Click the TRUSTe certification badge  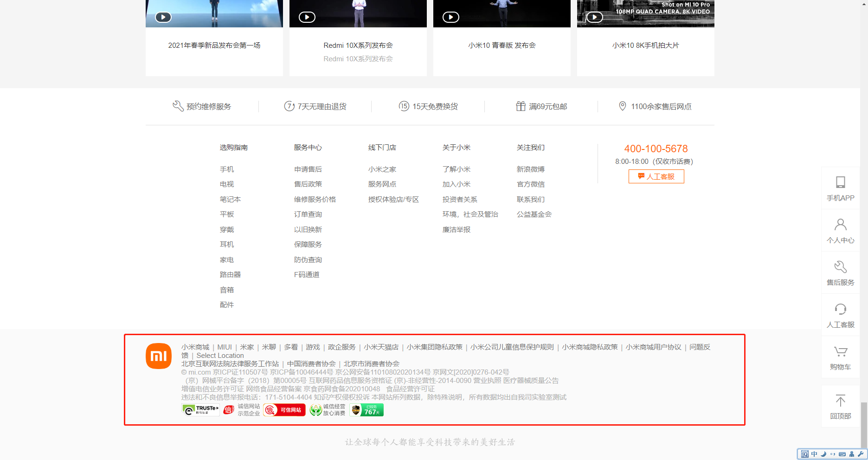pos(200,410)
